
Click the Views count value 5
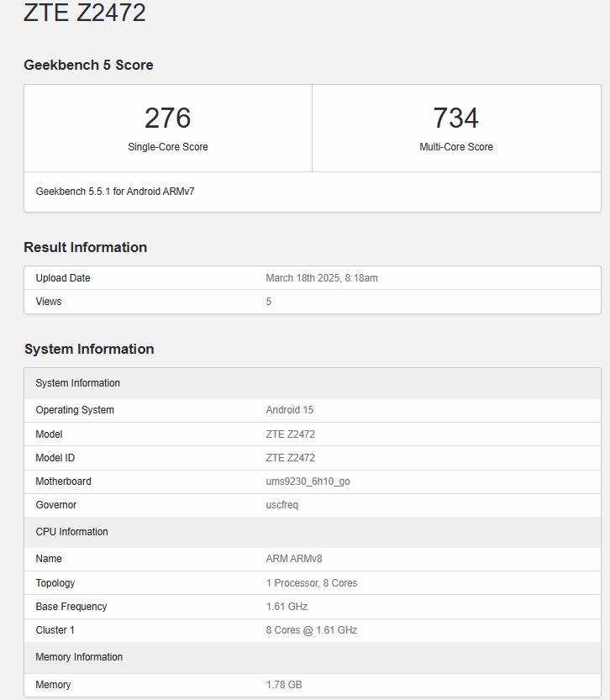click(269, 302)
